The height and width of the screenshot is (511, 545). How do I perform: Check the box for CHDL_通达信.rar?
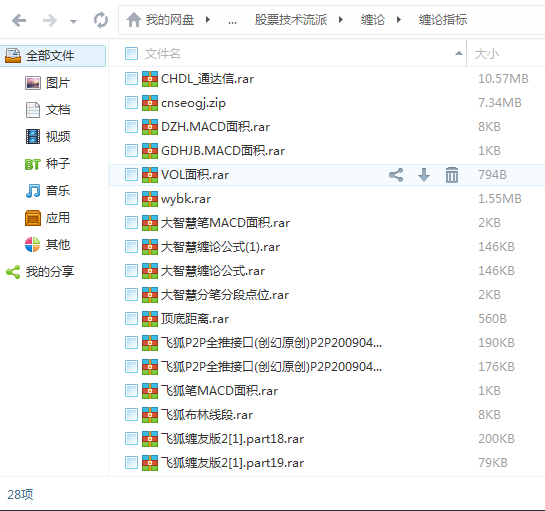point(131,79)
